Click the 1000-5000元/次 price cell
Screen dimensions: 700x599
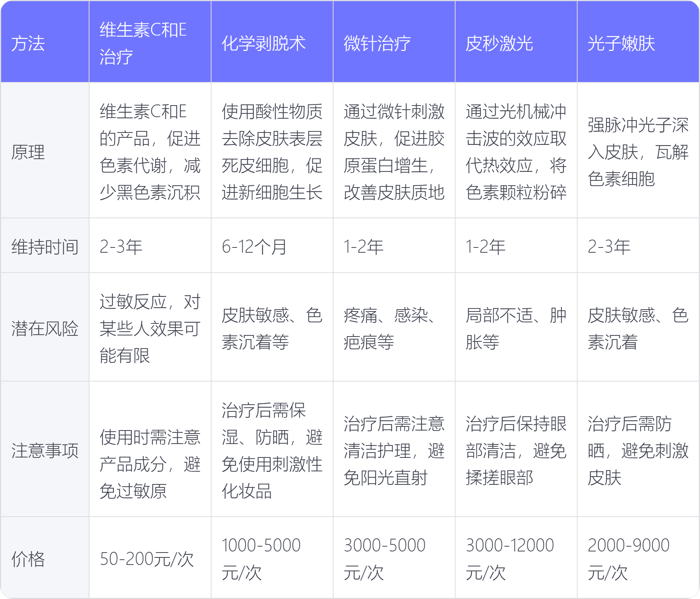[x=261, y=559]
